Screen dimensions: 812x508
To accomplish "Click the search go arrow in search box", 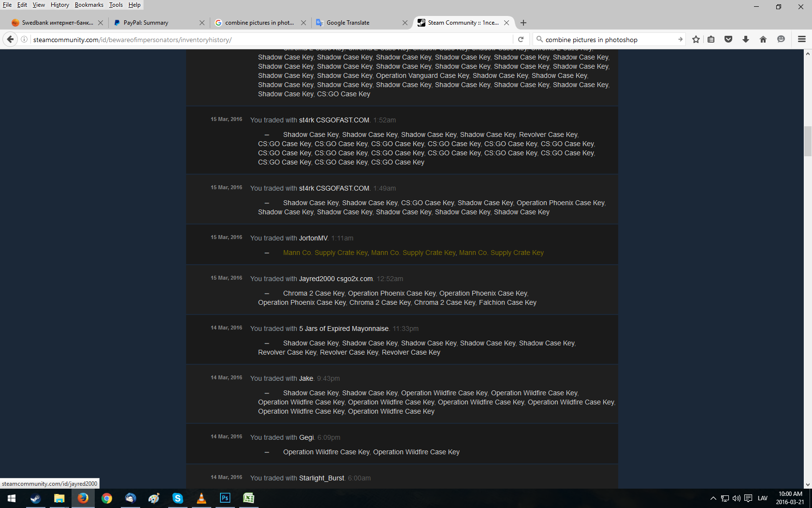I will point(680,40).
